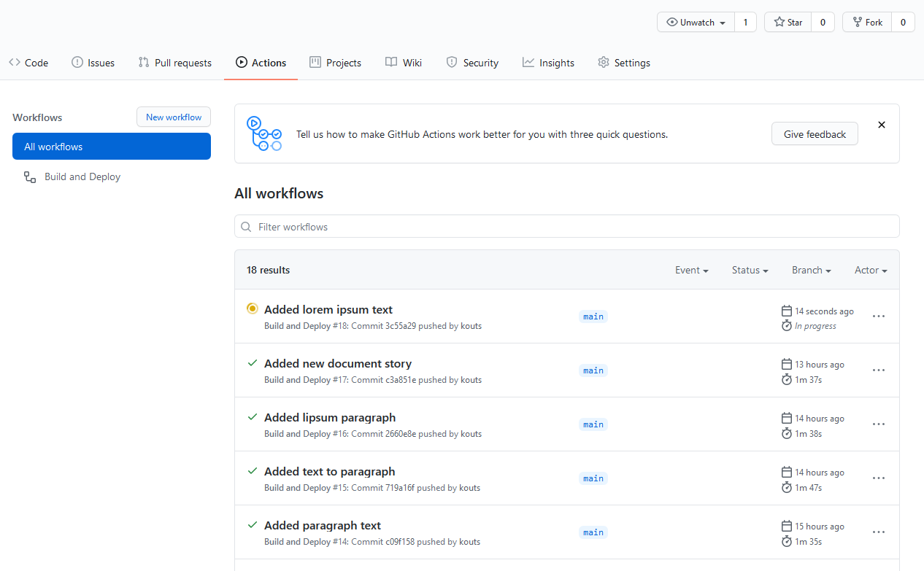Click 'kouts' actor on run #16
Viewport: 924px width, 571px height.
[x=471, y=434]
